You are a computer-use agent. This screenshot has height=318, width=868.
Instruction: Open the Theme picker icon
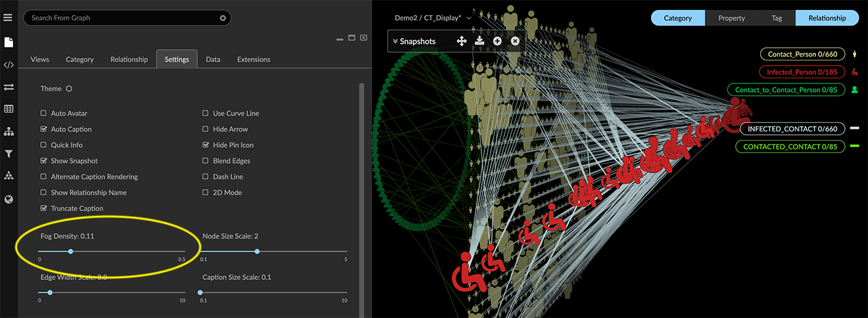69,89
